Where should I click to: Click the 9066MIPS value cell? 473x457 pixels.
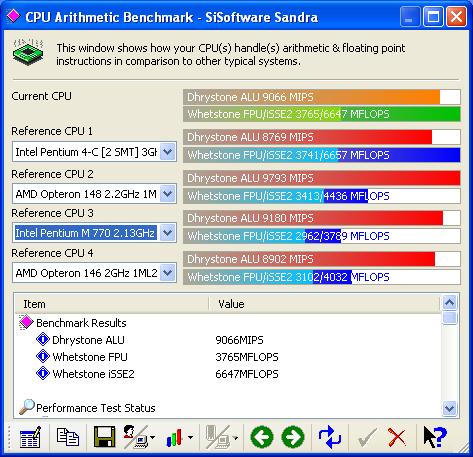[239, 340]
